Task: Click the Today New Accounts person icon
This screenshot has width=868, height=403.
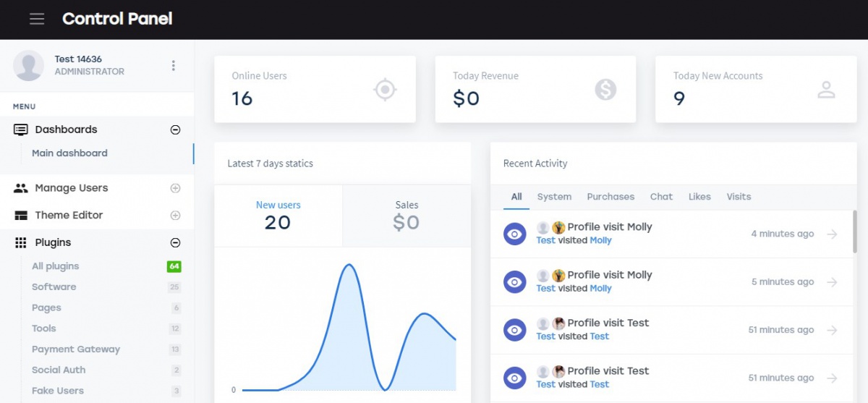Action: [x=826, y=90]
